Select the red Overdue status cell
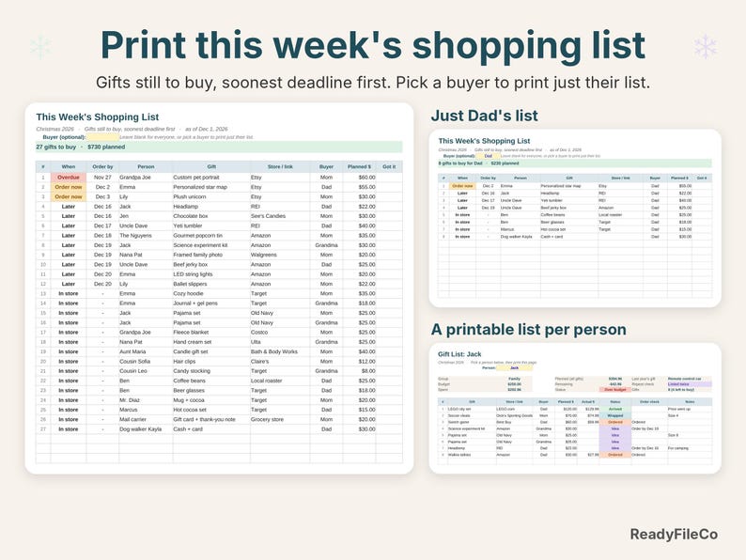Screen dimensions: 746x560 [x=68, y=178]
